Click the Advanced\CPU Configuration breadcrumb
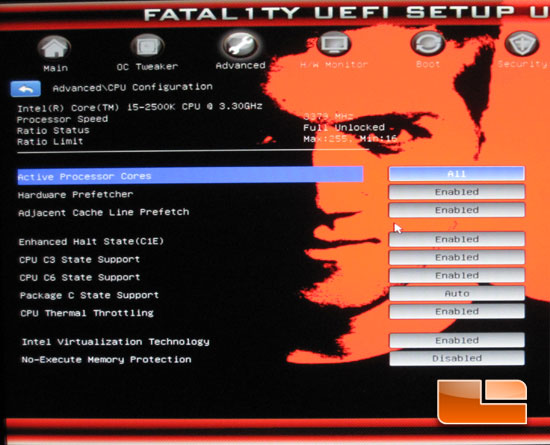Screen dimensions: 550x445 [x=133, y=87]
